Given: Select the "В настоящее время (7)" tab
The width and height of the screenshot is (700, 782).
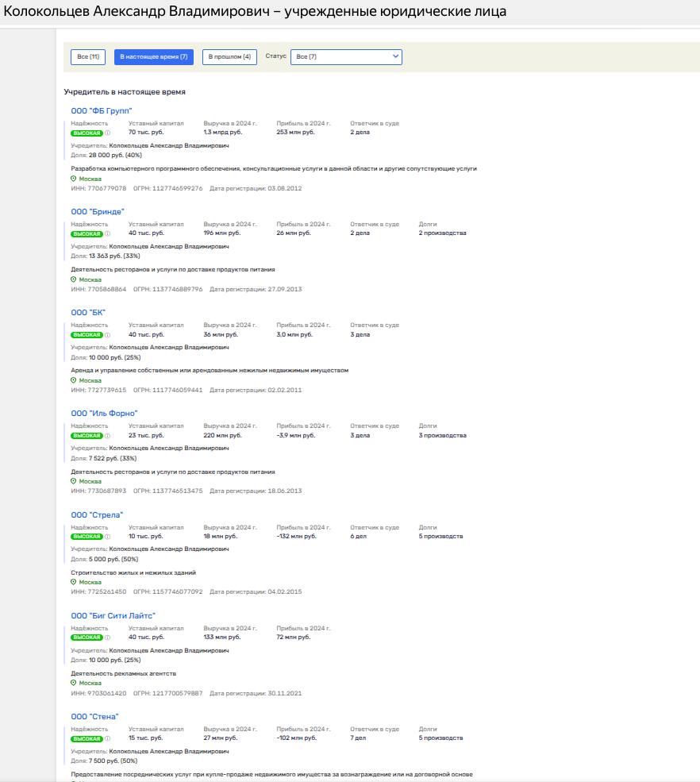Looking at the screenshot, I should click(x=154, y=57).
